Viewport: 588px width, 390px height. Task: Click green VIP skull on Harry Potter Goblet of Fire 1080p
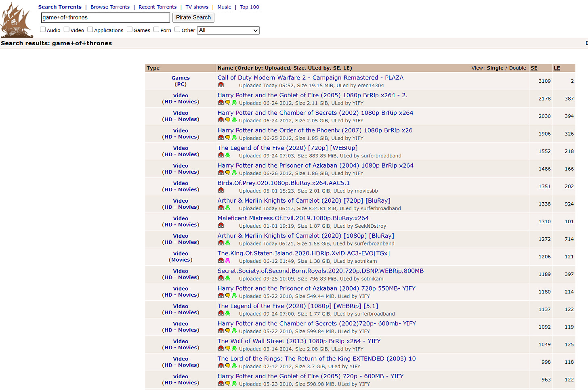[x=234, y=103]
